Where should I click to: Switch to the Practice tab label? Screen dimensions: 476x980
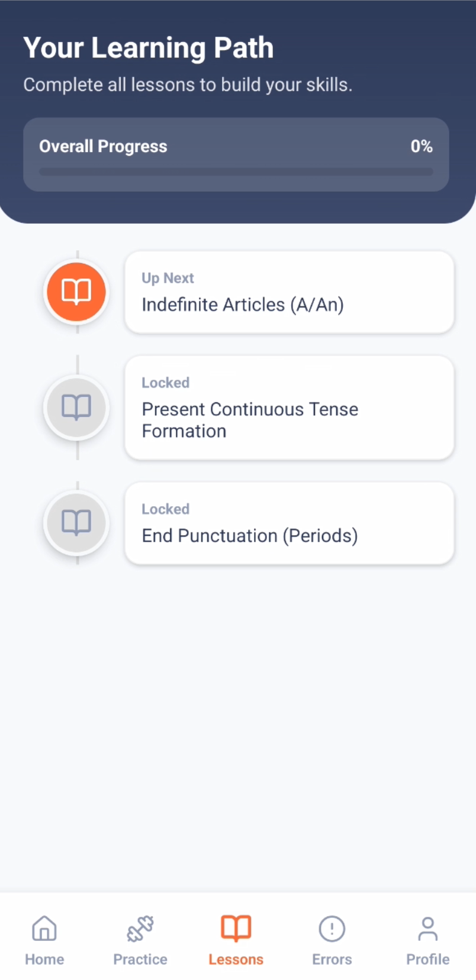140,959
